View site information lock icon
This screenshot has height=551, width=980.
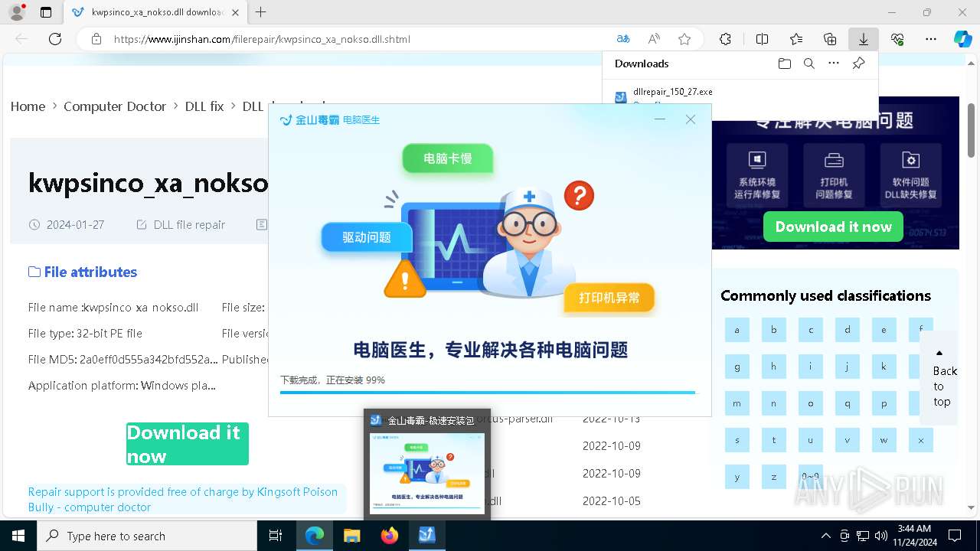(x=96, y=39)
